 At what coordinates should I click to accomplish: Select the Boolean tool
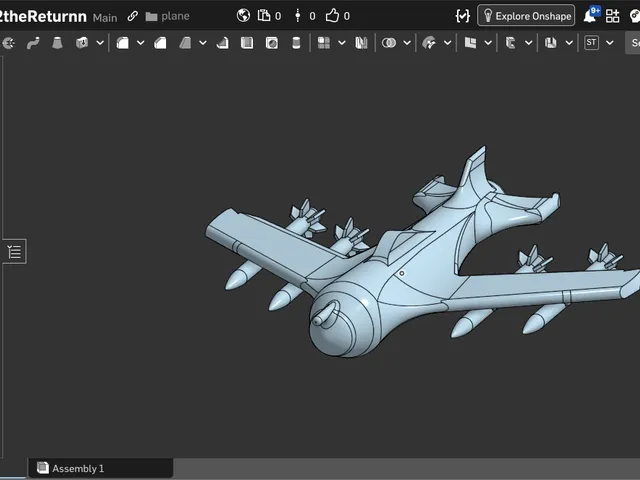(389, 43)
